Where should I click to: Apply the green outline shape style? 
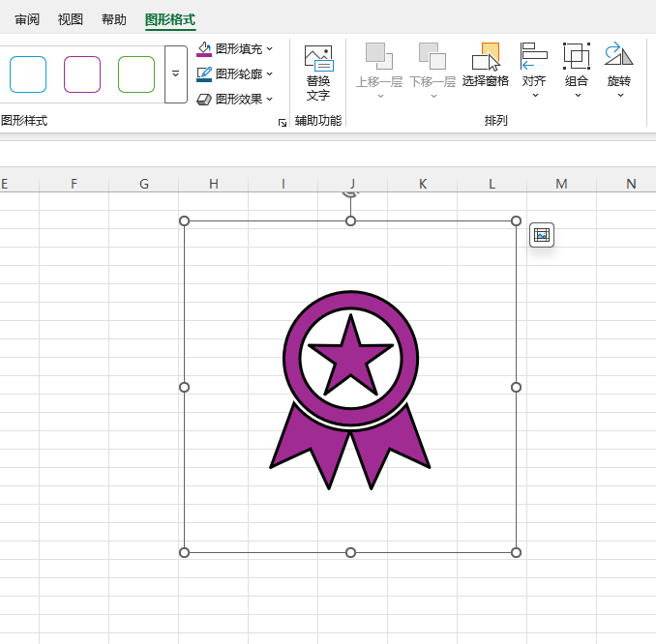click(136, 74)
